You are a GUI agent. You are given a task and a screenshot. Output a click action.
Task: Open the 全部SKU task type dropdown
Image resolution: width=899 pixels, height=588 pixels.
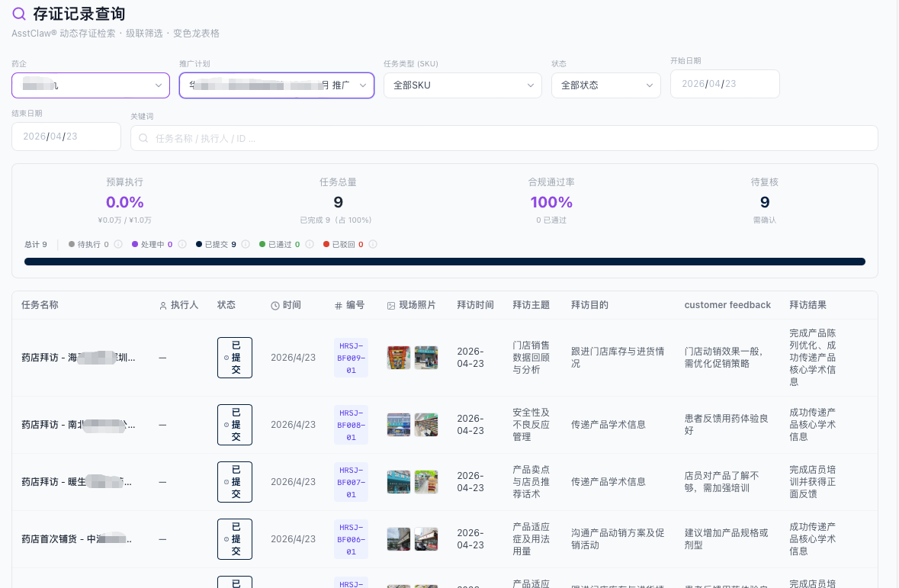pos(463,85)
